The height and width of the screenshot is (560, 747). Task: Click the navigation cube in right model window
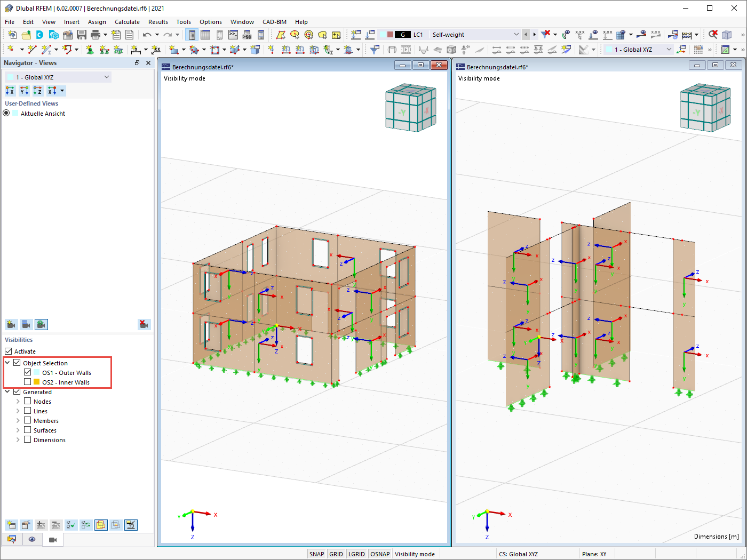tap(705, 107)
